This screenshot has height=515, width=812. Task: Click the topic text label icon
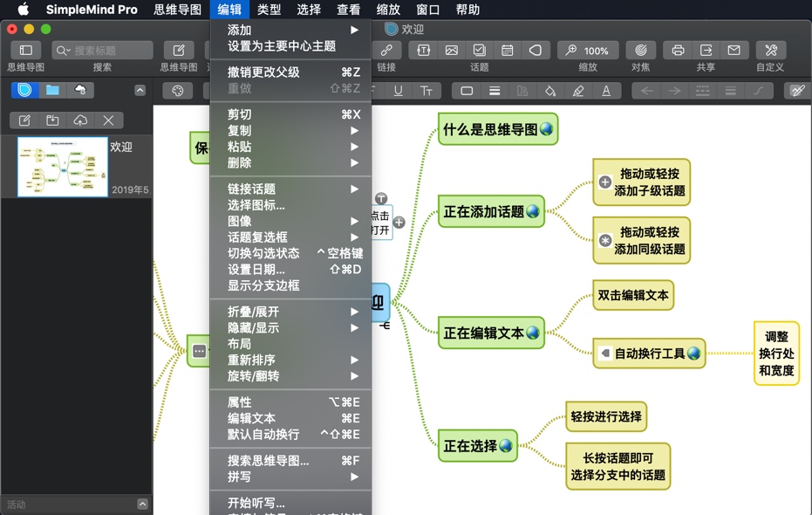(x=423, y=51)
